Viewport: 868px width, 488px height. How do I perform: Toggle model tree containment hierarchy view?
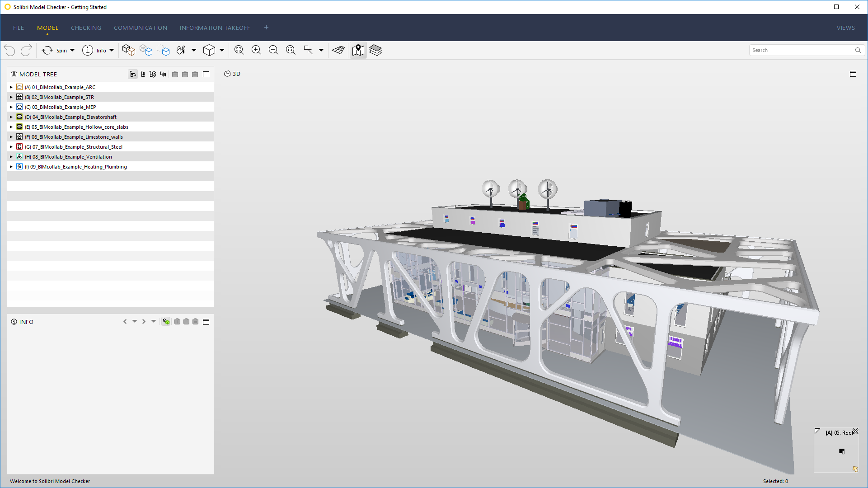(133, 74)
